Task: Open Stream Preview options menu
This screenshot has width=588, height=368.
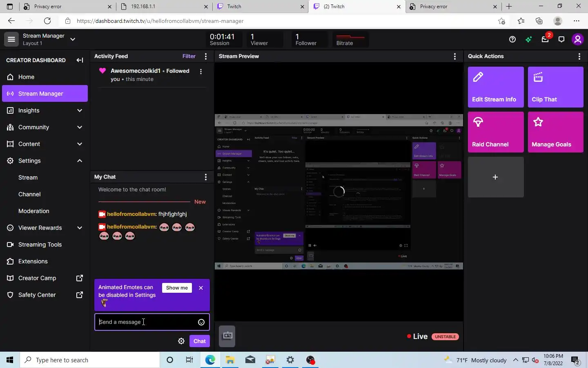Action: 455,56
